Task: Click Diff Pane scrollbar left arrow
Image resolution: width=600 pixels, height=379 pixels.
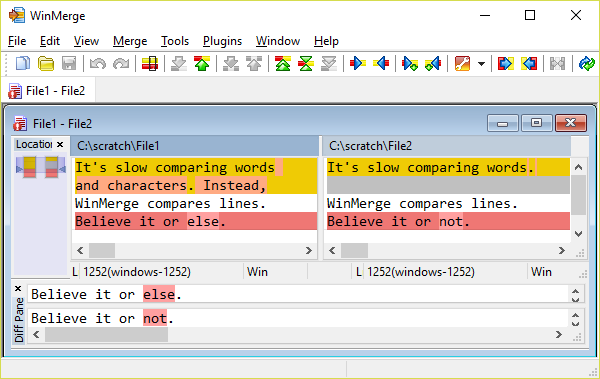Action: (x=36, y=335)
